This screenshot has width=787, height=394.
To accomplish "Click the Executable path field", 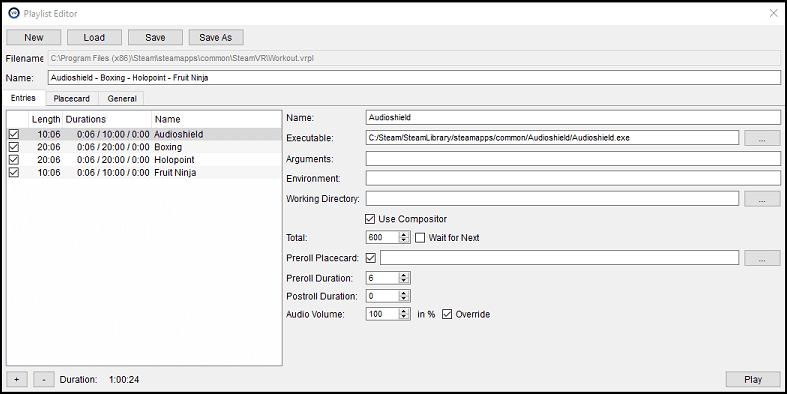I will (552, 138).
